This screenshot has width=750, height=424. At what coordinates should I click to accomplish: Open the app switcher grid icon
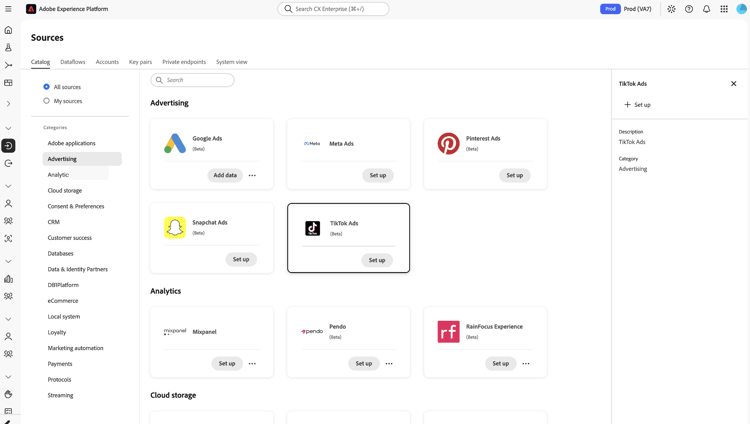click(x=724, y=9)
